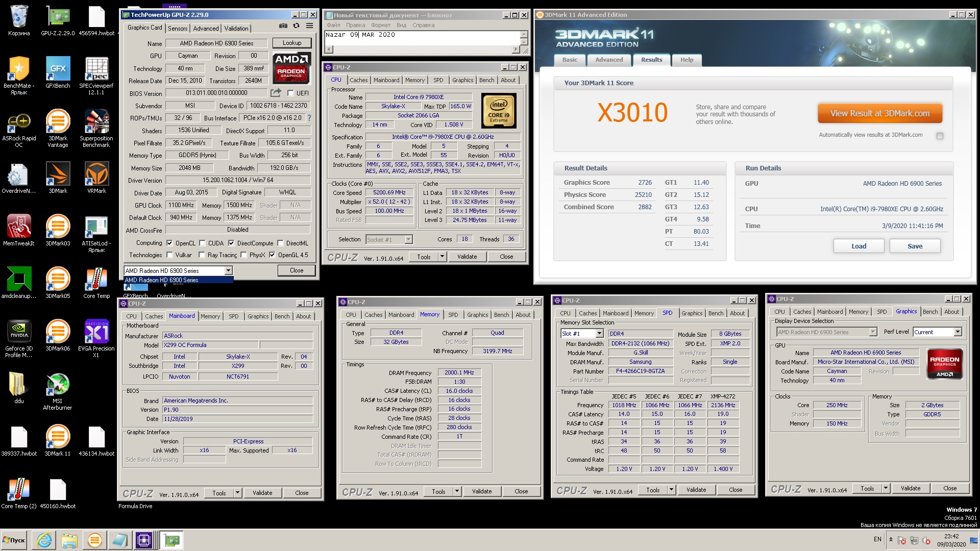Click Notepad vertical scrollbar down arrow
Viewport: 980px width, 551px height.
click(x=524, y=42)
